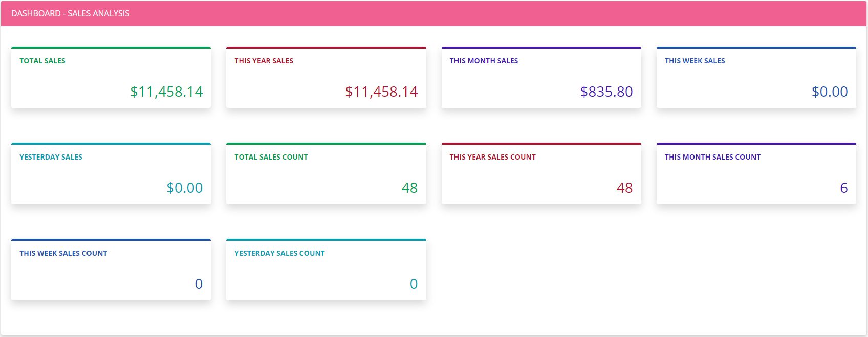868x337 pixels.
Task: Click the green 48 total sales count
Action: click(x=409, y=188)
